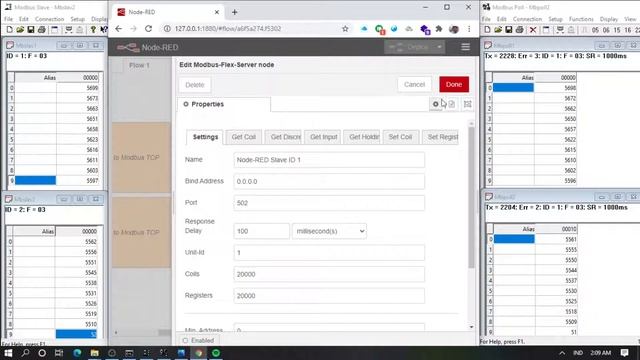
Task: Click the Name input field
Action: tap(329, 160)
